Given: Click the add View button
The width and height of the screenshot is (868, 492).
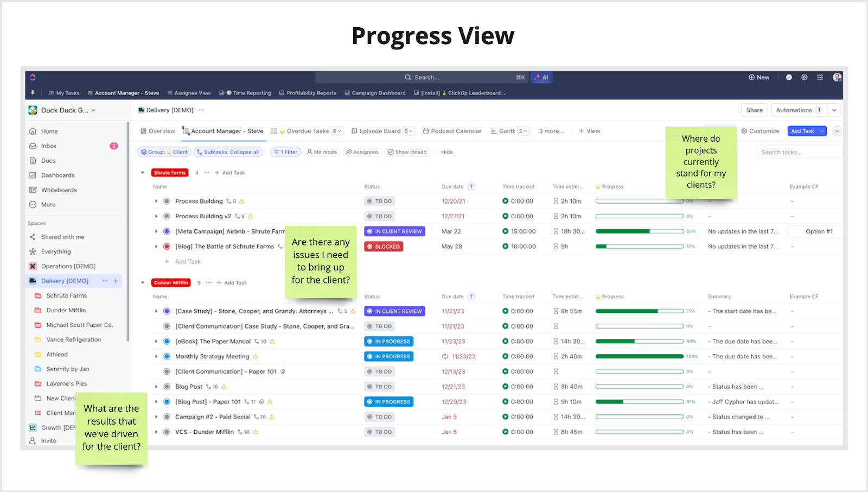Looking at the screenshot, I should coord(589,131).
